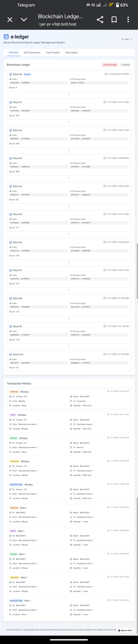Click the Block #10 cube icon

[10, 355]
